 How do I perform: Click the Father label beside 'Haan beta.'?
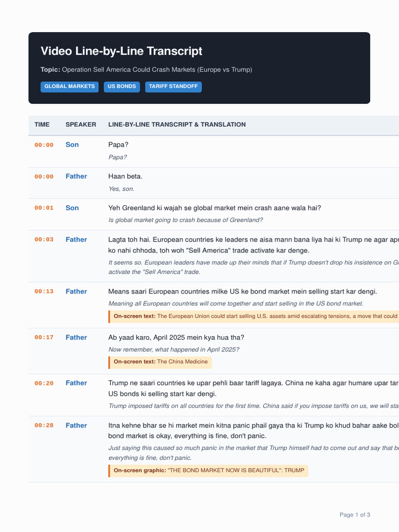coord(76,176)
